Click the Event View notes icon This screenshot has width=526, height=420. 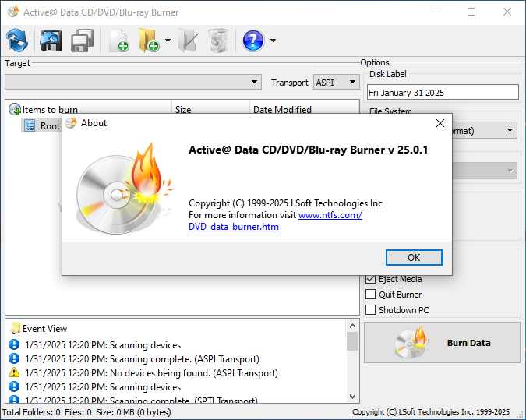click(x=15, y=328)
